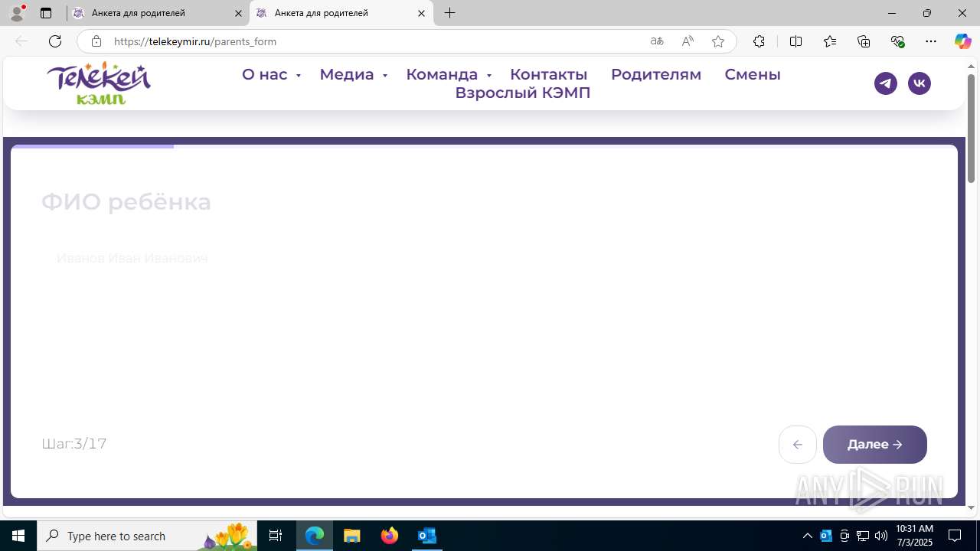Click the page vertical scrollbar thumb
Screen dimensions: 980x551
(972, 129)
